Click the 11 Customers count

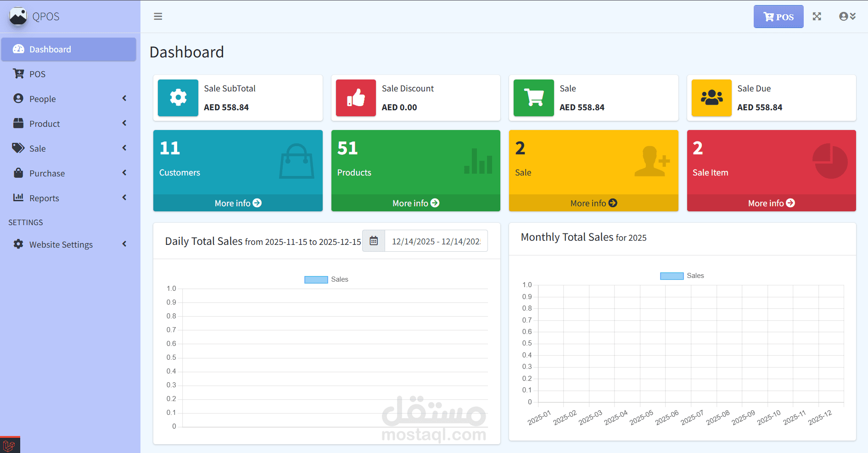point(170,148)
